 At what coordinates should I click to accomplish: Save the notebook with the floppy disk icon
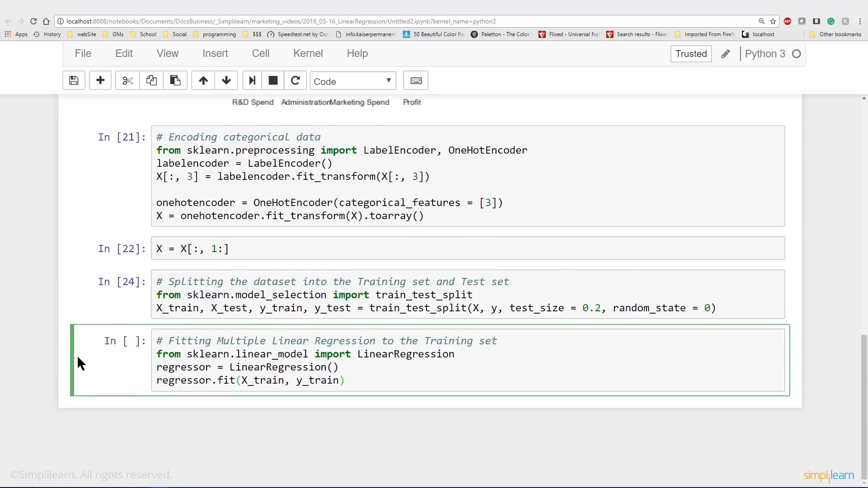[74, 81]
